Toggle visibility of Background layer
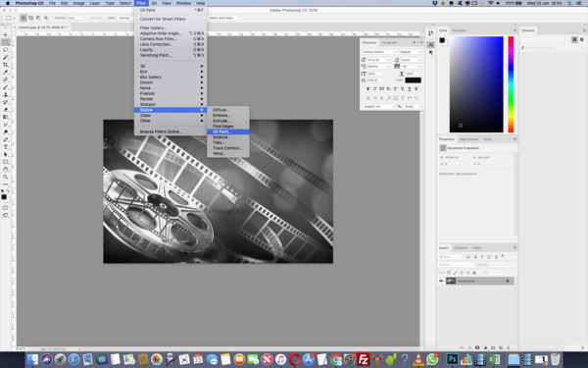Screen dimensions: 588x368 [x=441, y=281]
